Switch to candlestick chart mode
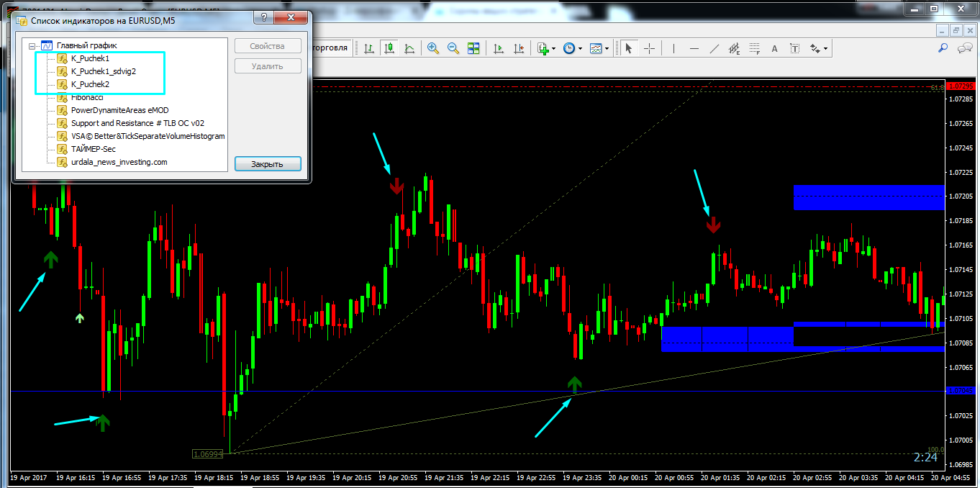This screenshot has height=488, width=980. click(389, 48)
